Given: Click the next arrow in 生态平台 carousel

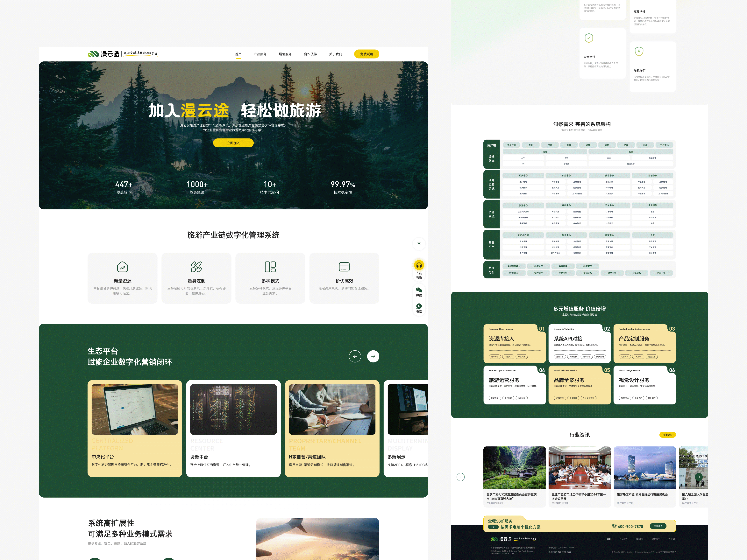Looking at the screenshot, I should click(x=373, y=356).
